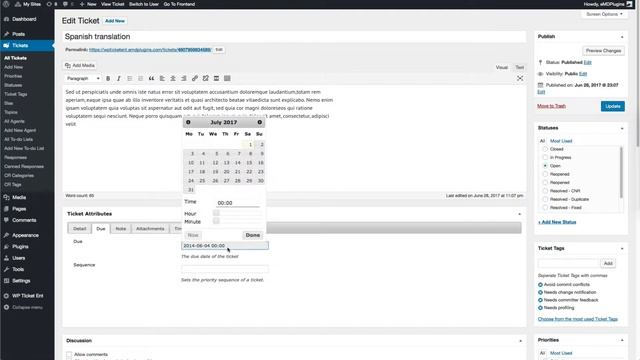Go to previous month in date picker
Viewport: 640px width, 360px height.
[x=188, y=122]
